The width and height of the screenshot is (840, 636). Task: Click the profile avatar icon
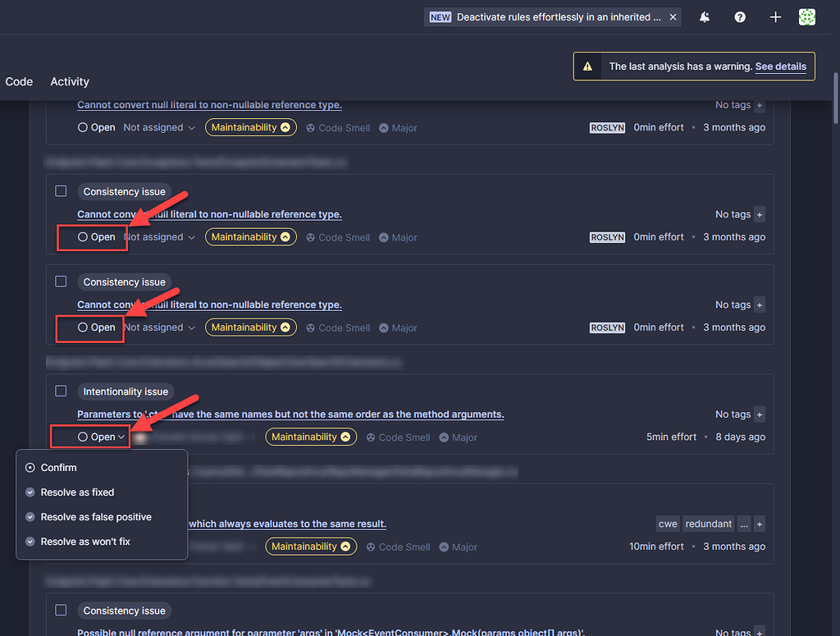806,16
